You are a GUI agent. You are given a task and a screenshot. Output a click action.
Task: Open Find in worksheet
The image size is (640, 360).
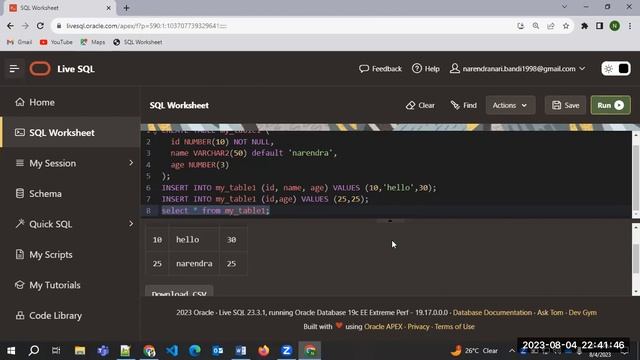pos(464,105)
